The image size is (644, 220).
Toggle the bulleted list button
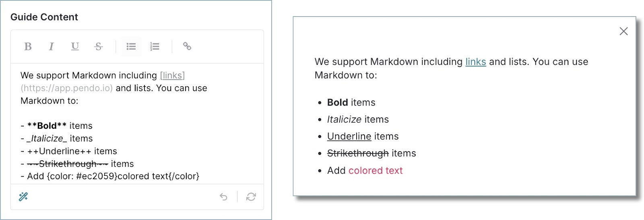[x=131, y=46]
